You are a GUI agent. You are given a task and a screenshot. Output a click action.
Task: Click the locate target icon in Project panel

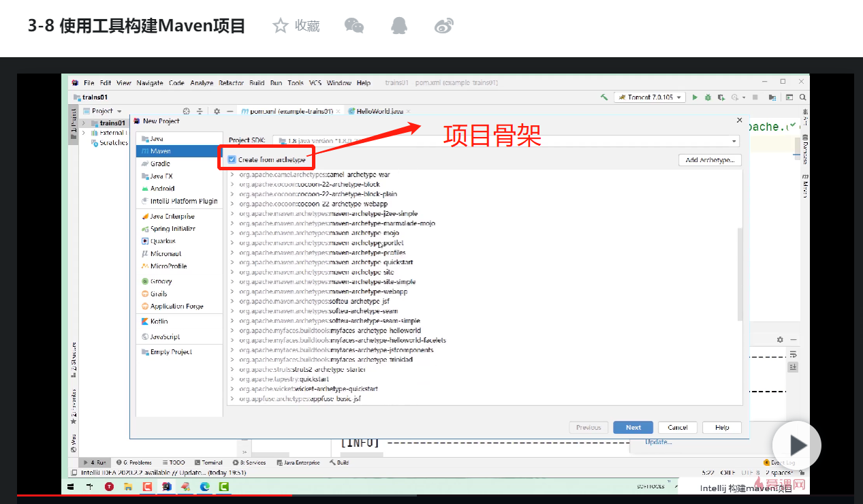pos(187,111)
